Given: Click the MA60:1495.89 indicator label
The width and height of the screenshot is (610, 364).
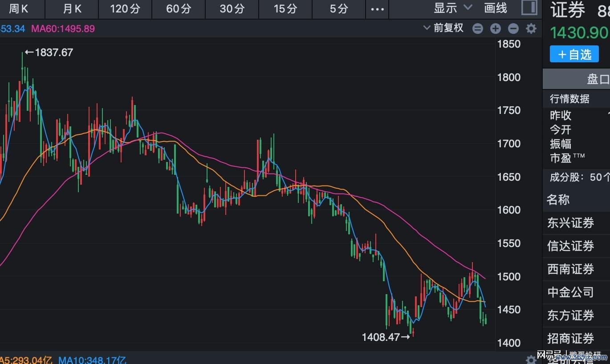Looking at the screenshot, I should pyautogui.click(x=63, y=29).
